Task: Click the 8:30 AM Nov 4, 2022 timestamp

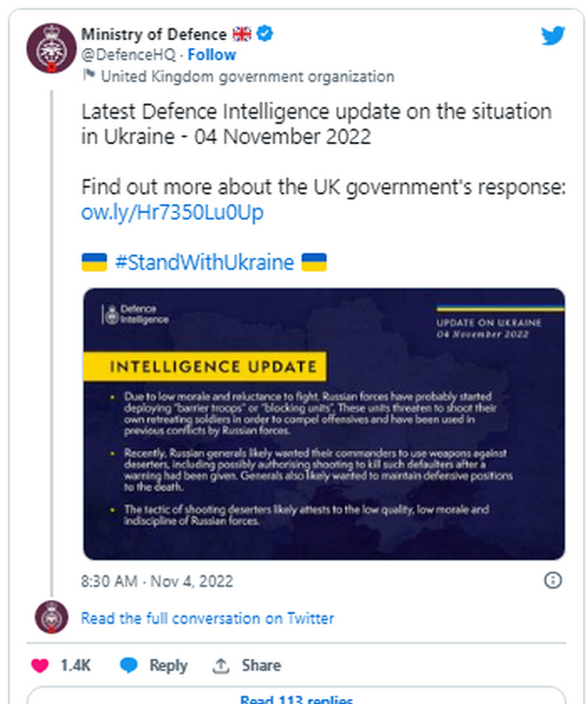Action: click(157, 580)
